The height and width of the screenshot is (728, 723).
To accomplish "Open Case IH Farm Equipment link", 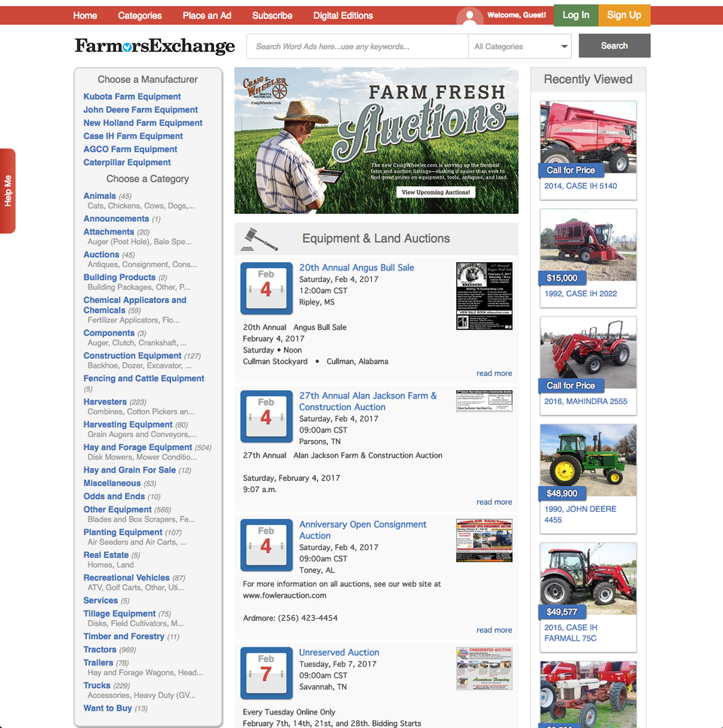I will click(133, 136).
